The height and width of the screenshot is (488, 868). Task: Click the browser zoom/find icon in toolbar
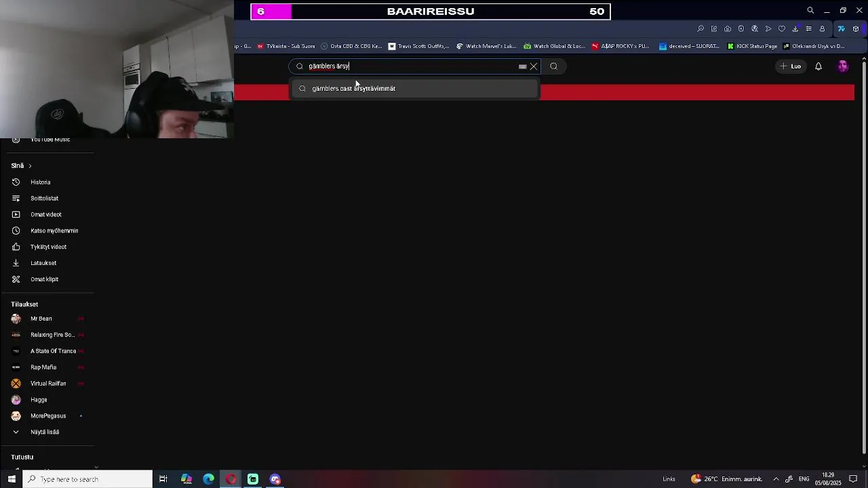[x=701, y=29]
